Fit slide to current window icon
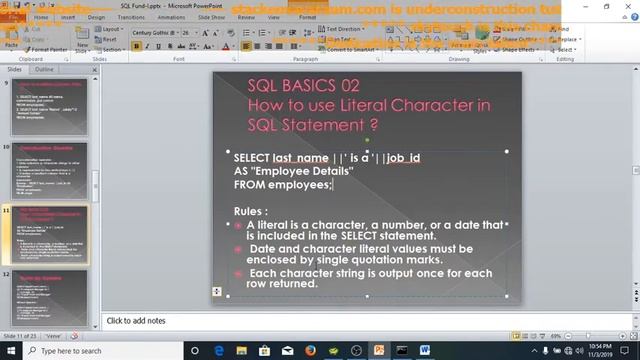640x360 pixels. [x=633, y=336]
